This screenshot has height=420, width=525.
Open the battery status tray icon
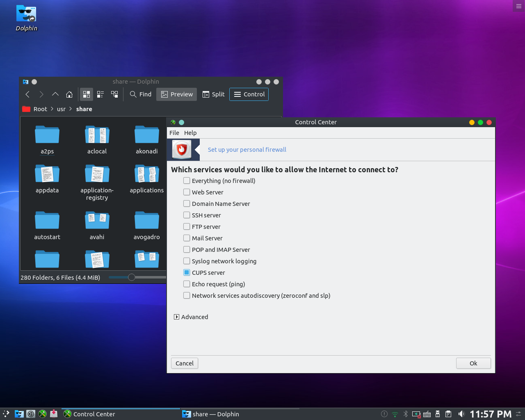pos(416,414)
